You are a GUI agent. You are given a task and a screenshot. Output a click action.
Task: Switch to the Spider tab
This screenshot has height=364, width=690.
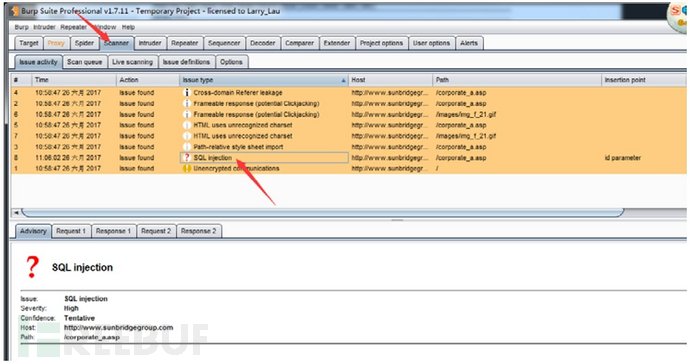click(x=84, y=43)
